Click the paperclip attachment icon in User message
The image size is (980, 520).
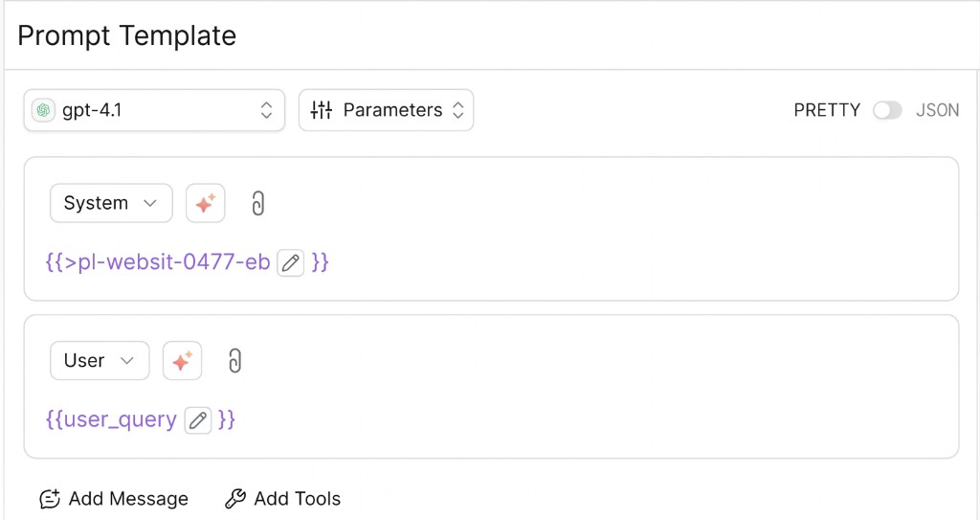[x=234, y=361]
